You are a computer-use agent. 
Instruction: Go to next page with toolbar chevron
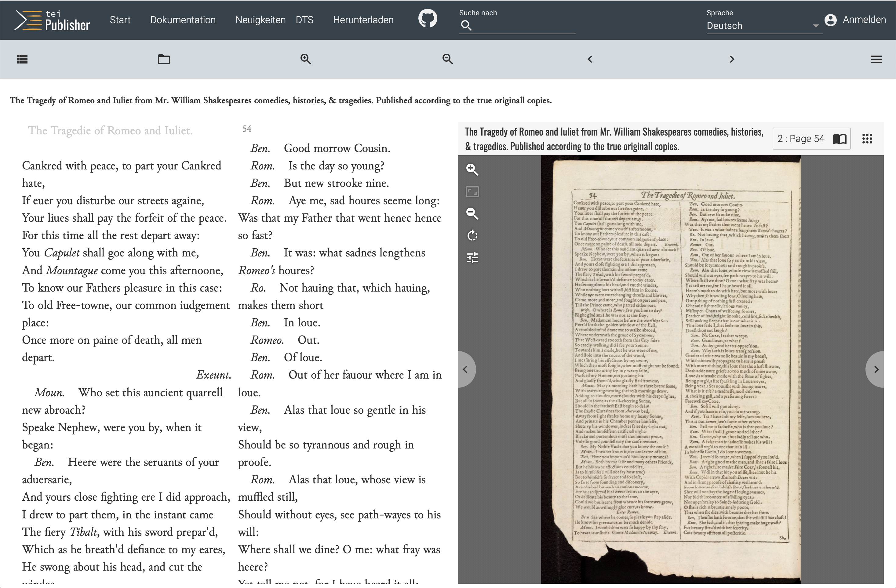click(731, 59)
